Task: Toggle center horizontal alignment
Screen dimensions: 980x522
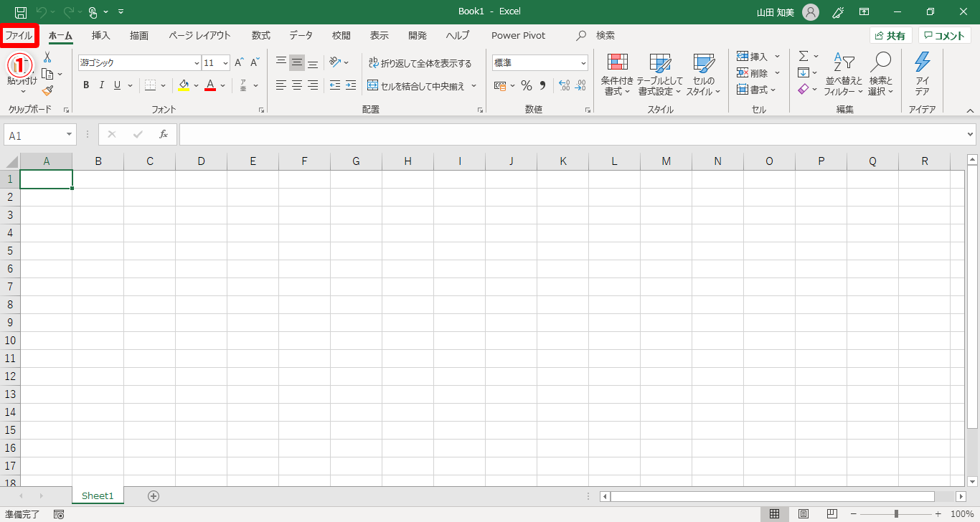Action: pos(297,85)
